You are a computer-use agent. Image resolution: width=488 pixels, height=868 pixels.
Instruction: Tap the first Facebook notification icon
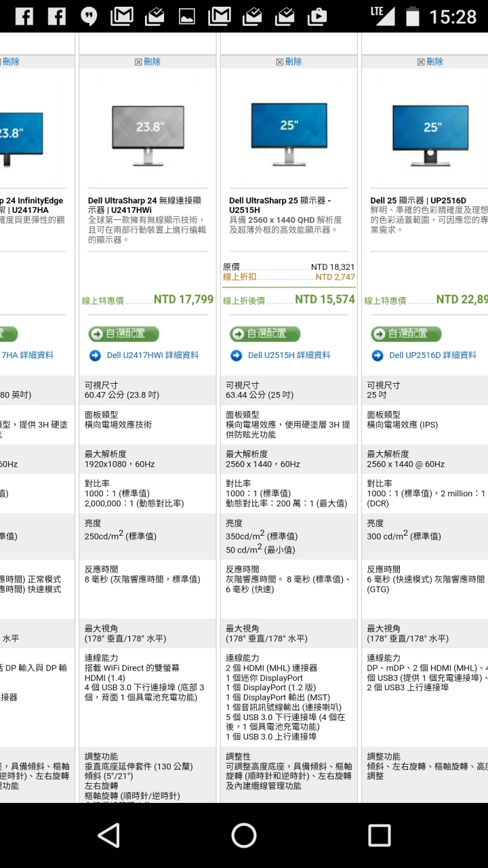coord(24,16)
